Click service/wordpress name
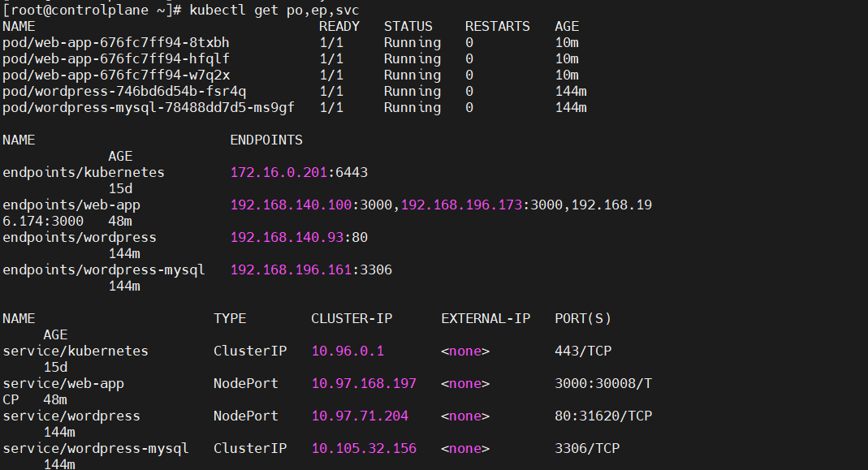The height and width of the screenshot is (470, 868). 71,416
